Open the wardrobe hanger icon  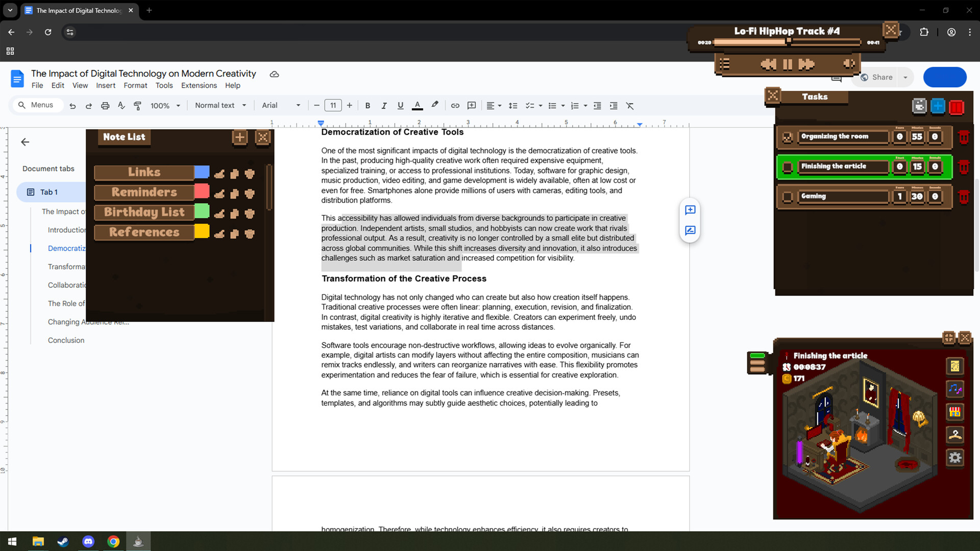[955, 435]
